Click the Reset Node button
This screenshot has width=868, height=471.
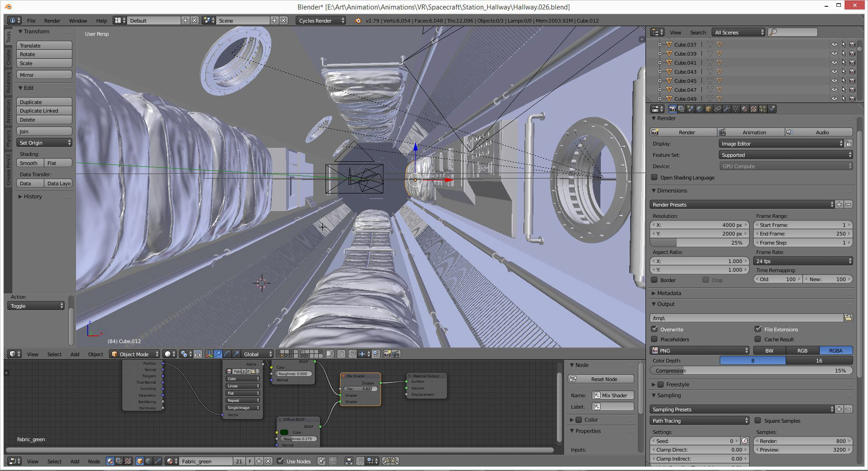(601, 379)
